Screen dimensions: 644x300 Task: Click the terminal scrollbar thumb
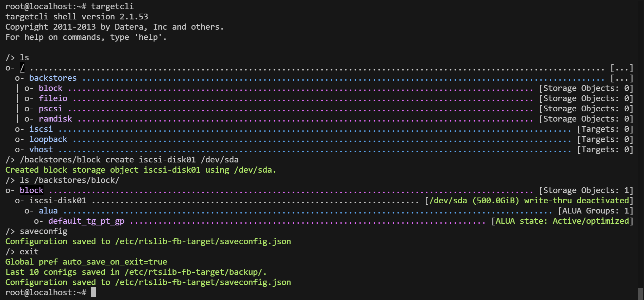pos(640,294)
